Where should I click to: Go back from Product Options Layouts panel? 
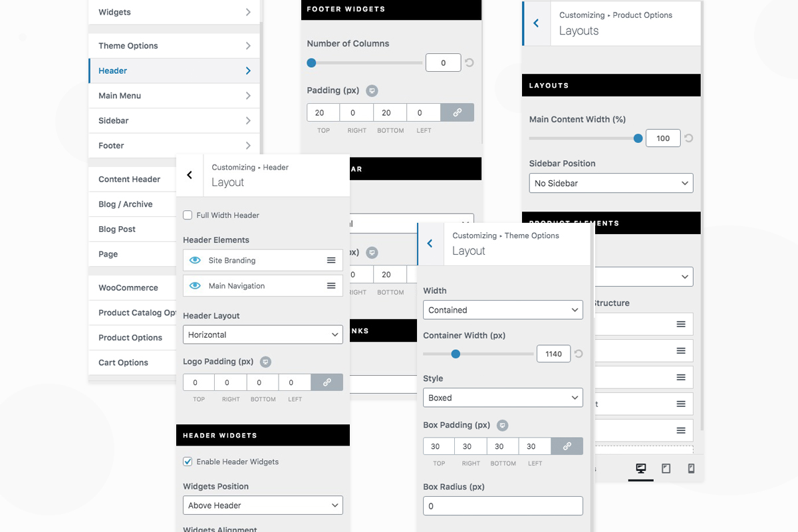click(537, 23)
